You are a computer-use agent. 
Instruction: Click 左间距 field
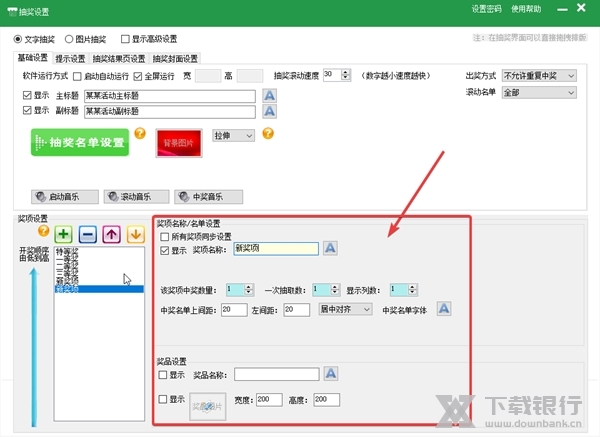tap(297, 310)
